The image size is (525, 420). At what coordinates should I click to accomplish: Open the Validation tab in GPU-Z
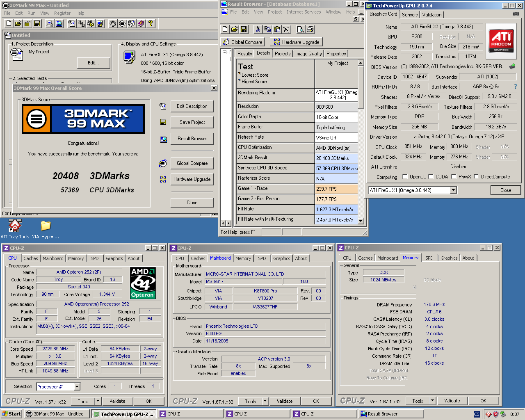pos(432,14)
